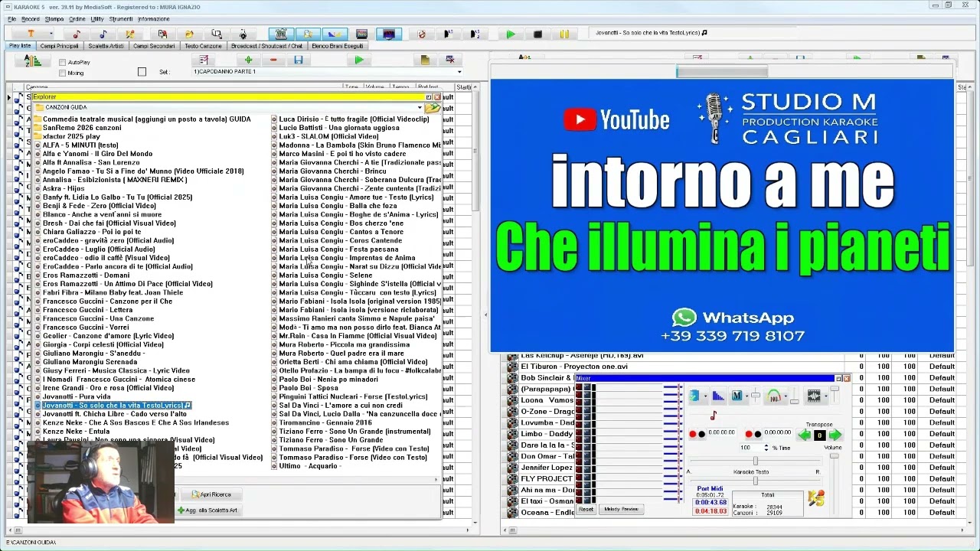Click the Explorer horizontal scrollbar right arrow
This screenshot has width=980, height=551.
436,480
